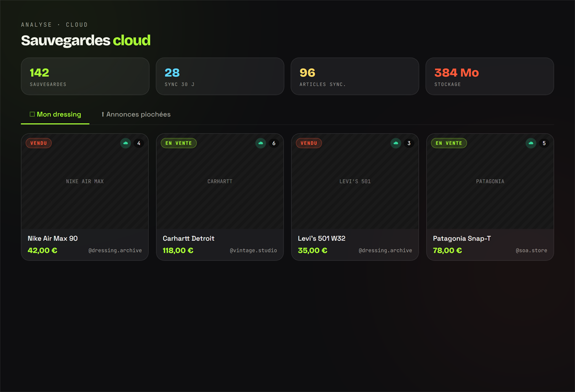Click the cloud sync icon on Carhartt card
Image resolution: width=575 pixels, height=392 pixels.
[260, 143]
